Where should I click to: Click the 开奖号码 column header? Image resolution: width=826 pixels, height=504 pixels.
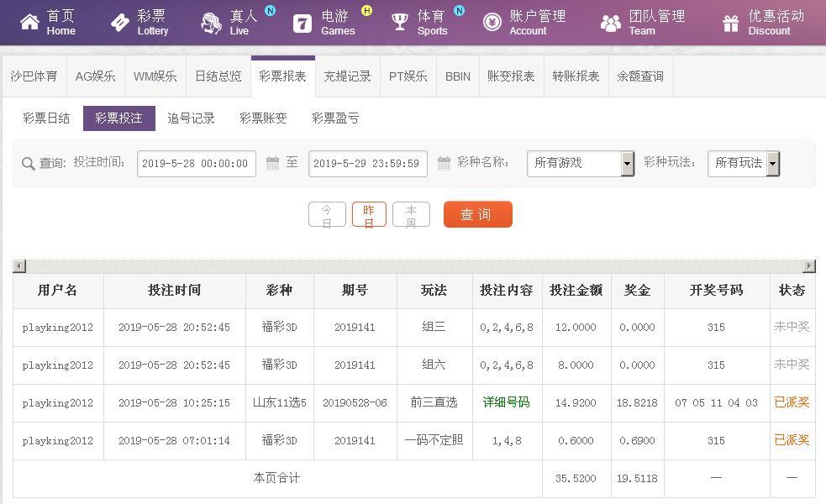click(717, 290)
